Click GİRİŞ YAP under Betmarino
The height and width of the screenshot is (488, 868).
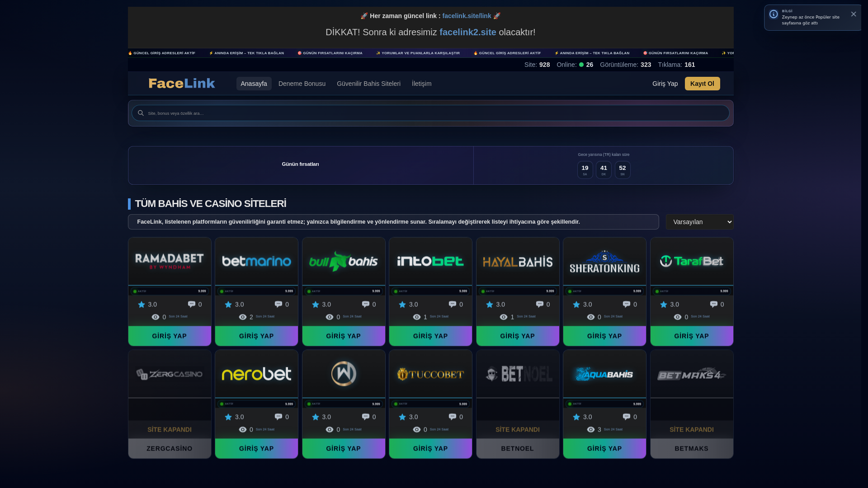256,336
